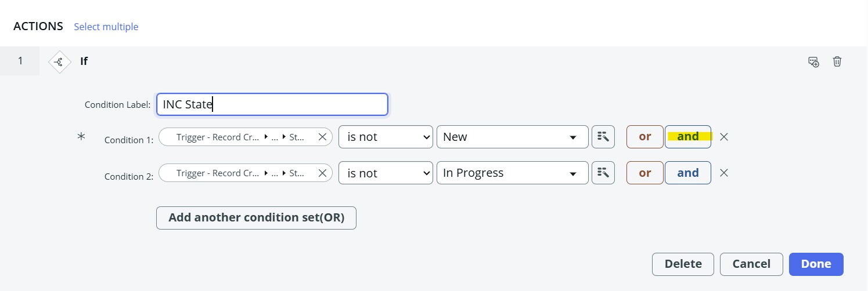Click the If flow logic diamond icon

point(59,61)
